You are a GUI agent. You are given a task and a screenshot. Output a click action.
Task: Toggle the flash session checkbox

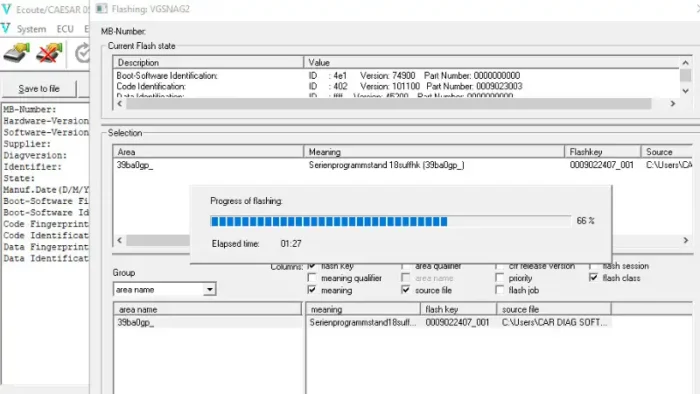tap(593, 266)
